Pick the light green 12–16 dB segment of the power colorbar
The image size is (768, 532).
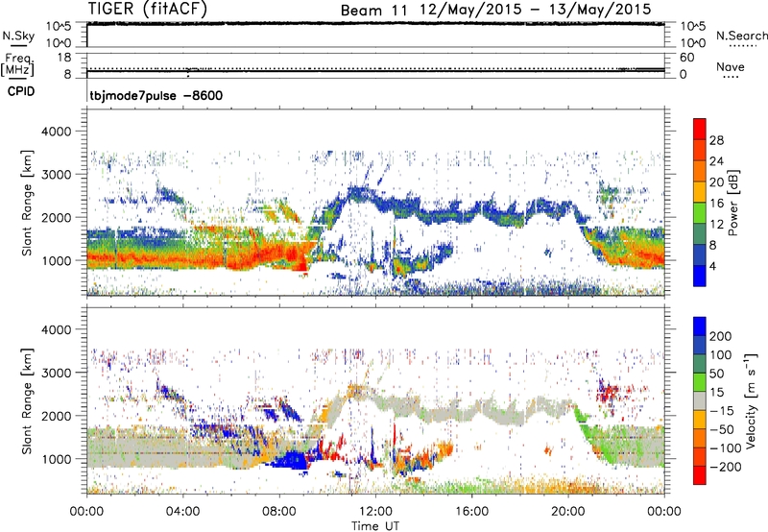pos(700,212)
